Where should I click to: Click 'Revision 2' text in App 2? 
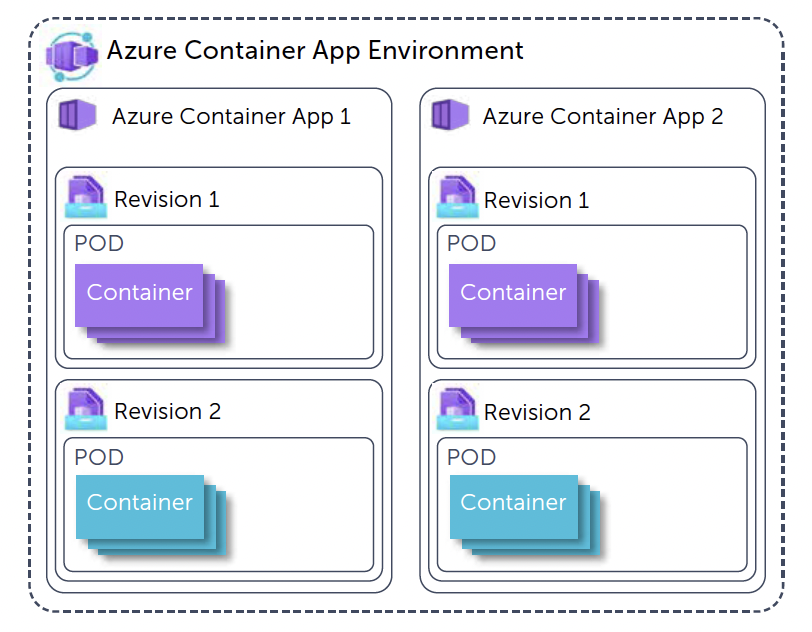pos(537,412)
